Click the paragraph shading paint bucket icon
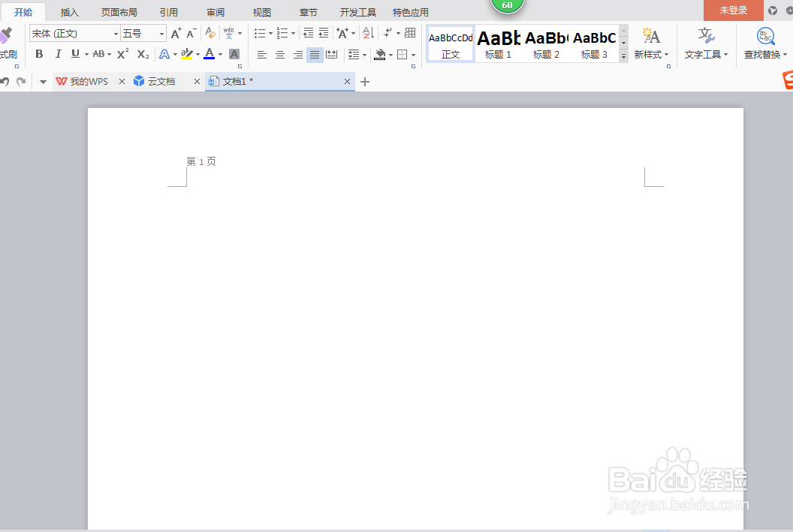 (x=380, y=55)
